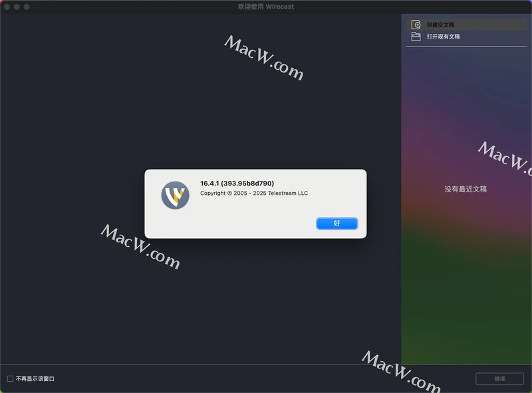Click the 不再显示该窗口 label text
The image size is (532, 393).
pos(35,378)
